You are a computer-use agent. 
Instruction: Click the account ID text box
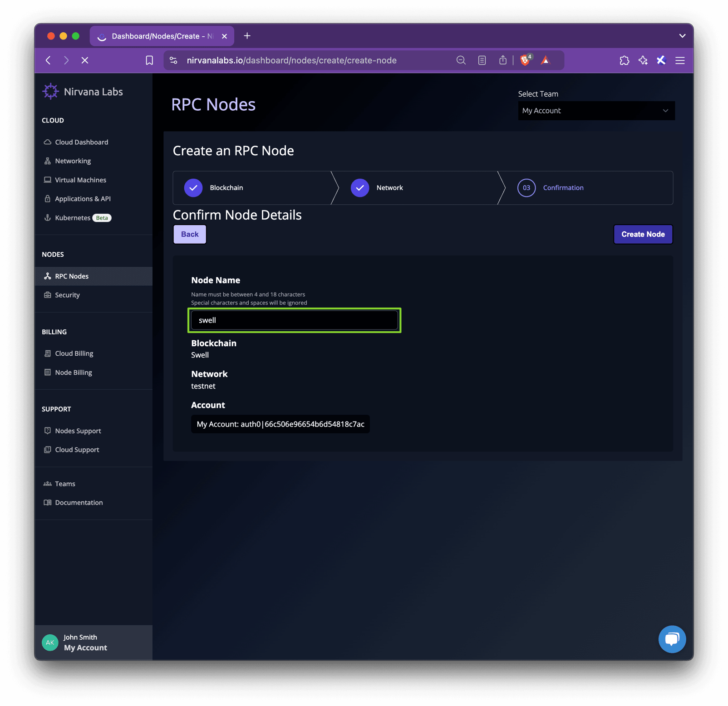click(280, 424)
